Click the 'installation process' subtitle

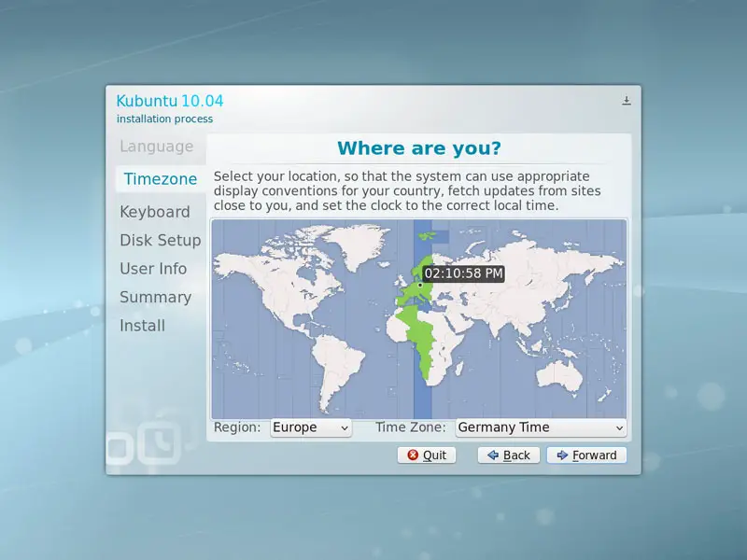(165, 119)
